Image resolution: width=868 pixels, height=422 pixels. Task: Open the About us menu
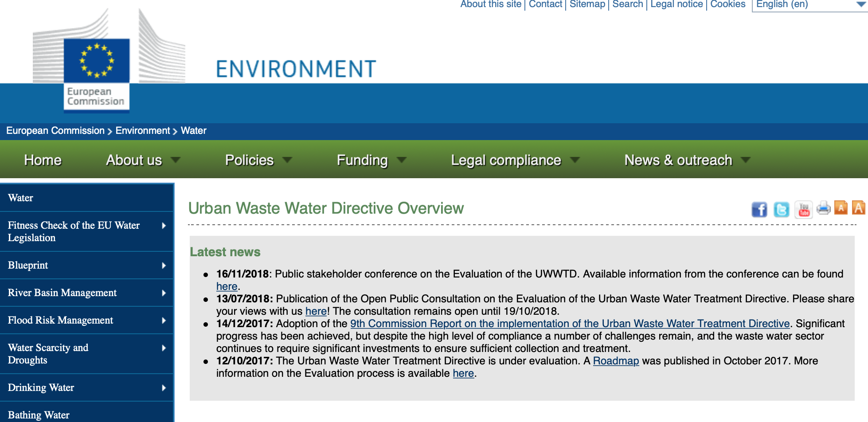coord(134,160)
